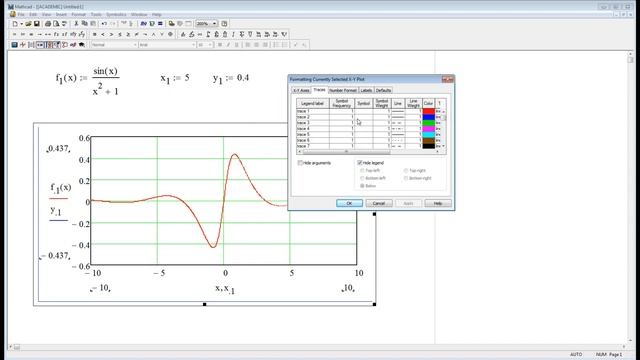640x360 pixels.
Task: Open the line style cell for trace 3
Action: [x=398, y=123]
